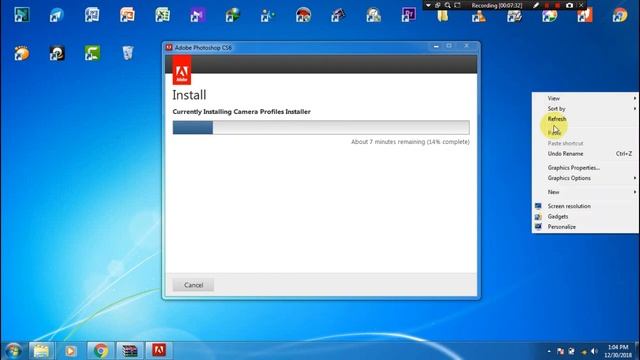
Task: Click the PowerPoint shortcut on desktop
Action: pyautogui.click(x=127, y=15)
